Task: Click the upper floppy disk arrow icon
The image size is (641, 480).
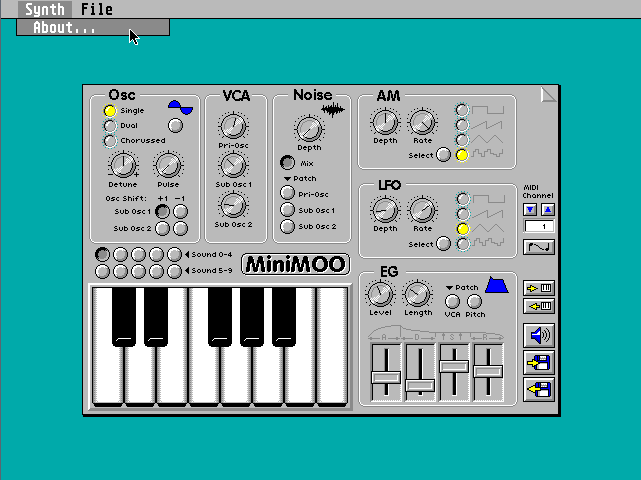Action: point(539,362)
